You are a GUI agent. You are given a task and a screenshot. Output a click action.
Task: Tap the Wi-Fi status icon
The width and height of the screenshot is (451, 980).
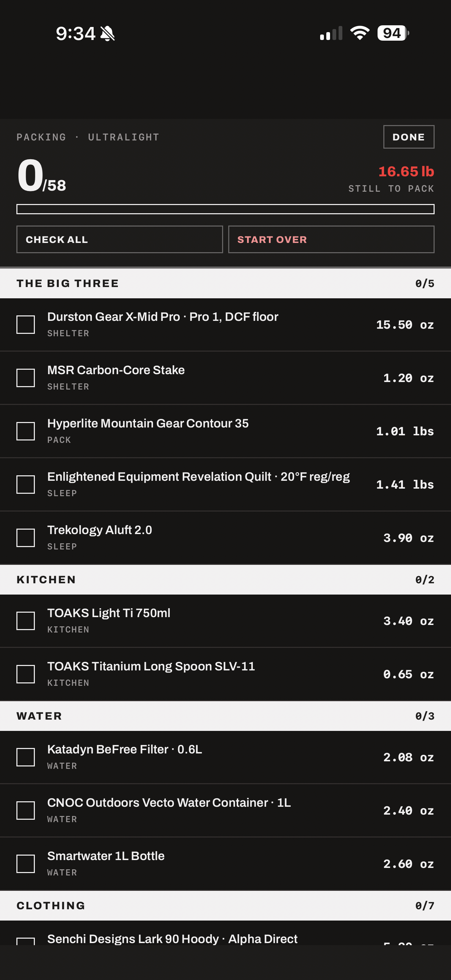tap(360, 33)
